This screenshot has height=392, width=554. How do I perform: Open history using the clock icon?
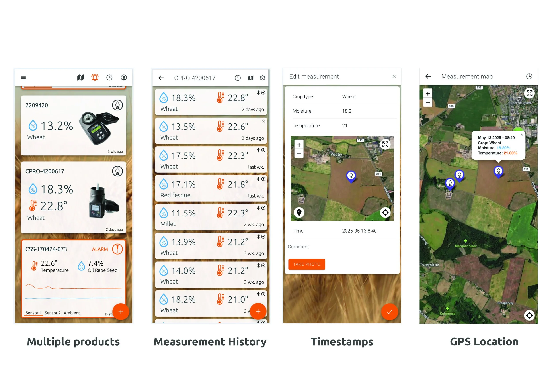109,77
